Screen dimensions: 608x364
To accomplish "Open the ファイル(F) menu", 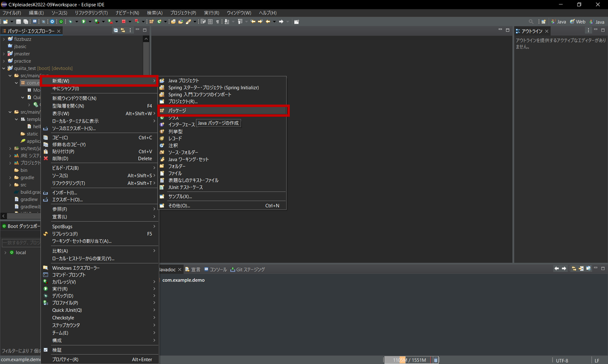I will [x=12, y=13].
